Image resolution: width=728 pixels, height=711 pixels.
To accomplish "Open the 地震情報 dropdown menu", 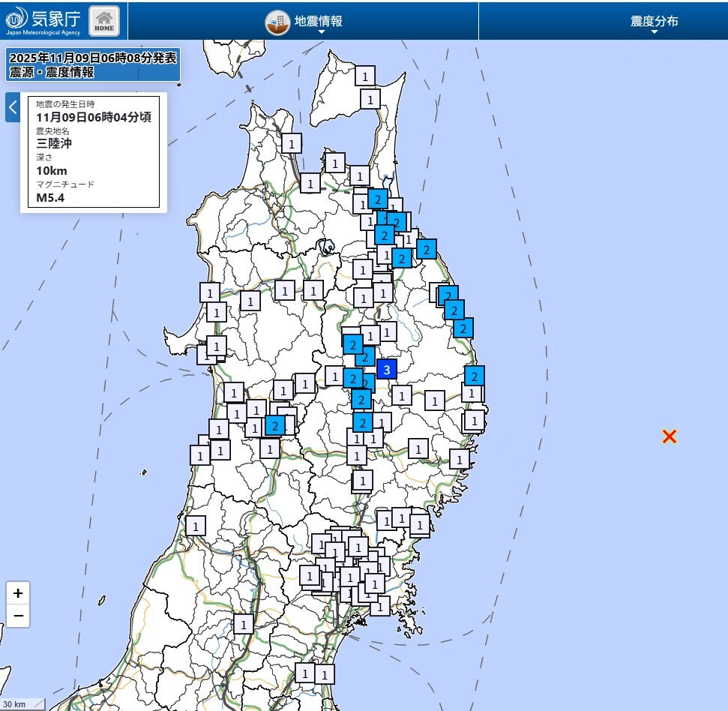I will point(318,22).
